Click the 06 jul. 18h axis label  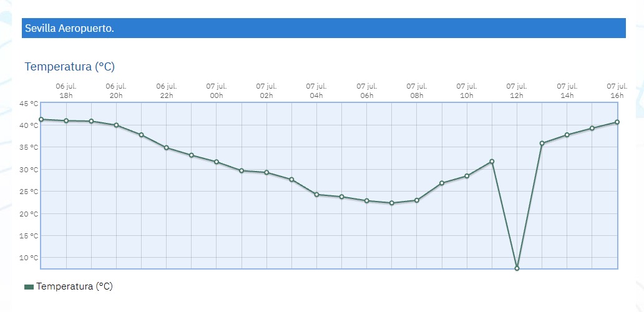click(66, 90)
